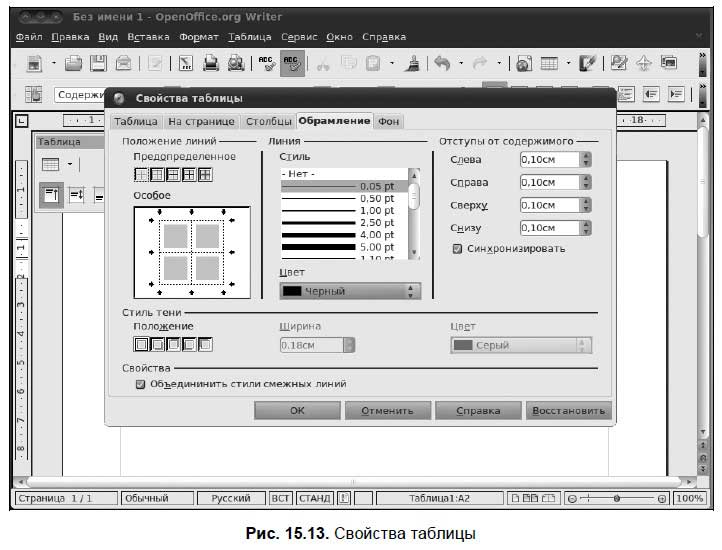This screenshot has height=550, width=722.
Task: Click the Open file folder icon
Action: pyautogui.click(x=73, y=64)
